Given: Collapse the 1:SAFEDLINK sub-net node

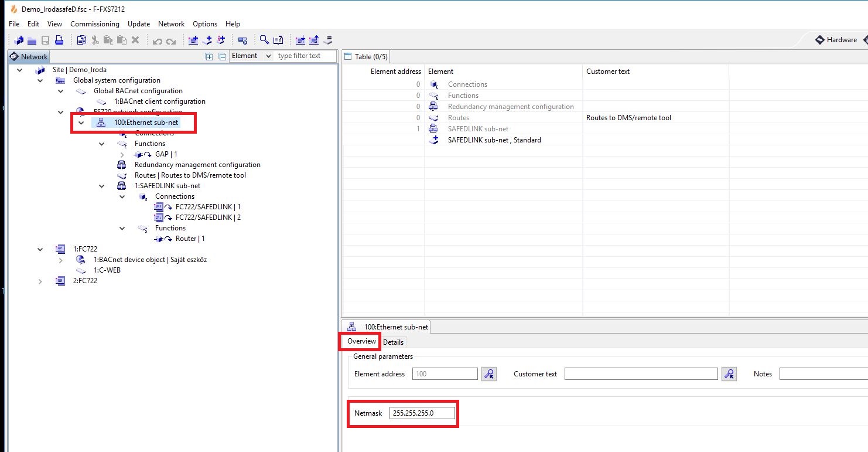Looking at the screenshot, I should coord(101,186).
